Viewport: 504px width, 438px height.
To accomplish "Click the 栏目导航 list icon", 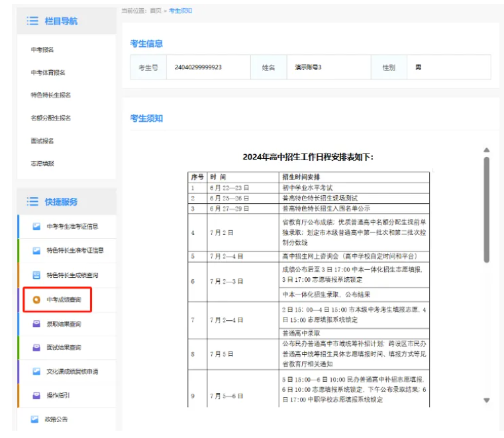I will (x=32, y=21).
